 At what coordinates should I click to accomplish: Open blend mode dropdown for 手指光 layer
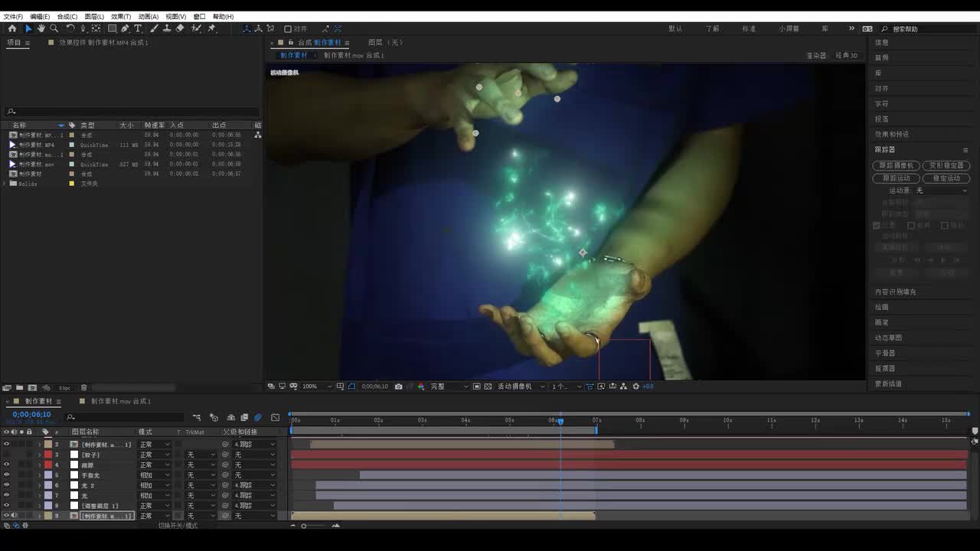[155, 475]
